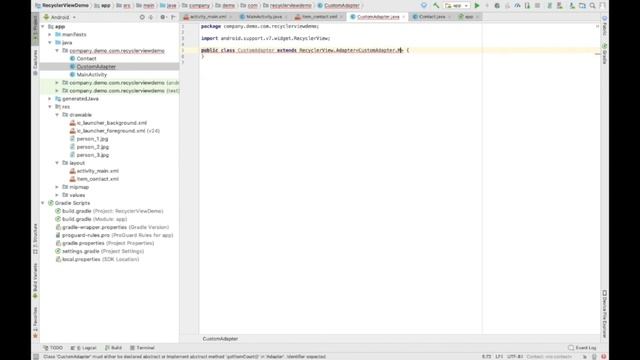Switch to item_contact.xml tab
This screenshot has width=640, height=360.
coord(319,17)
